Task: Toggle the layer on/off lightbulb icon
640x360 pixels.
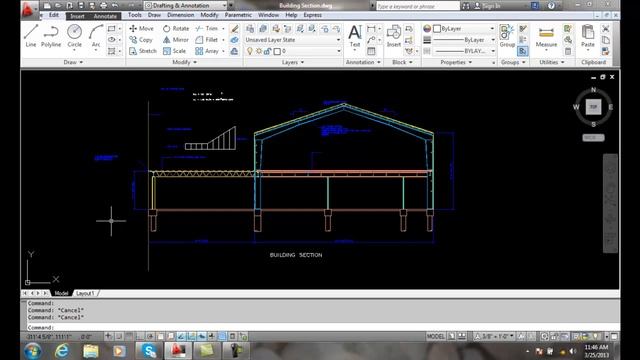Action: [250, 51]
